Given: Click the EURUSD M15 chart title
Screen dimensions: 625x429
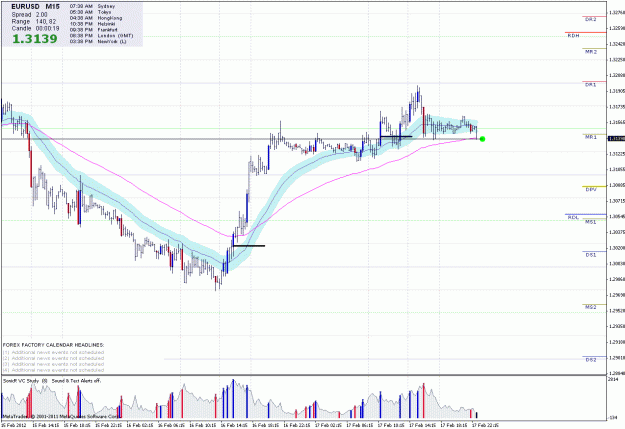Looking at the screenshot, I should (x=35, y=7).
